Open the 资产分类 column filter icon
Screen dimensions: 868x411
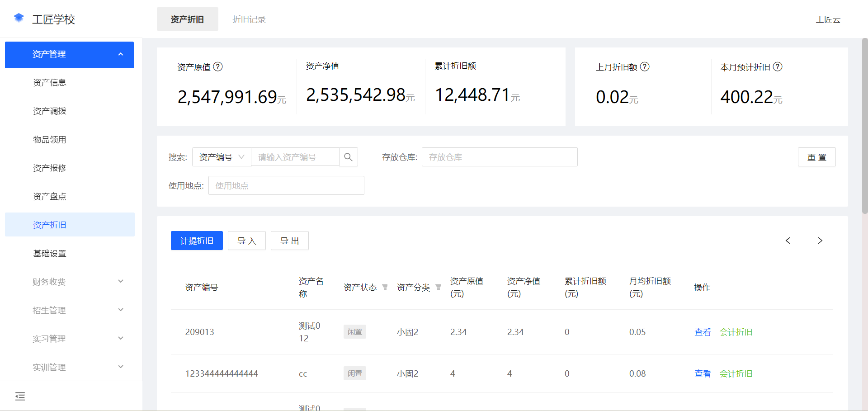tap(438, 287)
